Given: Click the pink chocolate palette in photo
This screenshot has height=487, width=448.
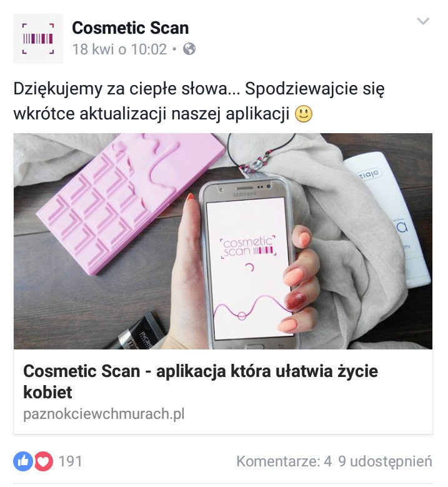Looking at the screenshot, I should click(x=131, y=203).
